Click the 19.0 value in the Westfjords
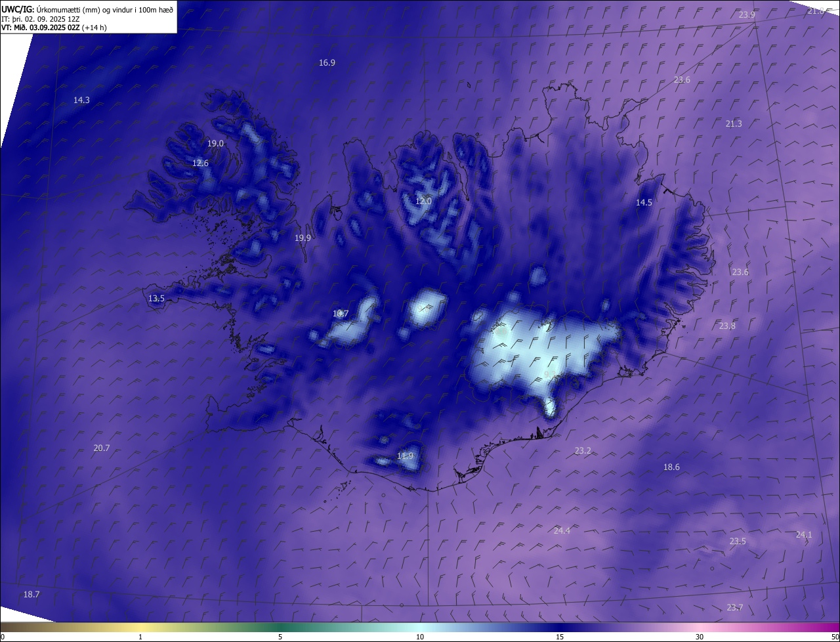Screen dimensions: 840x642 (x=215, y=144)
